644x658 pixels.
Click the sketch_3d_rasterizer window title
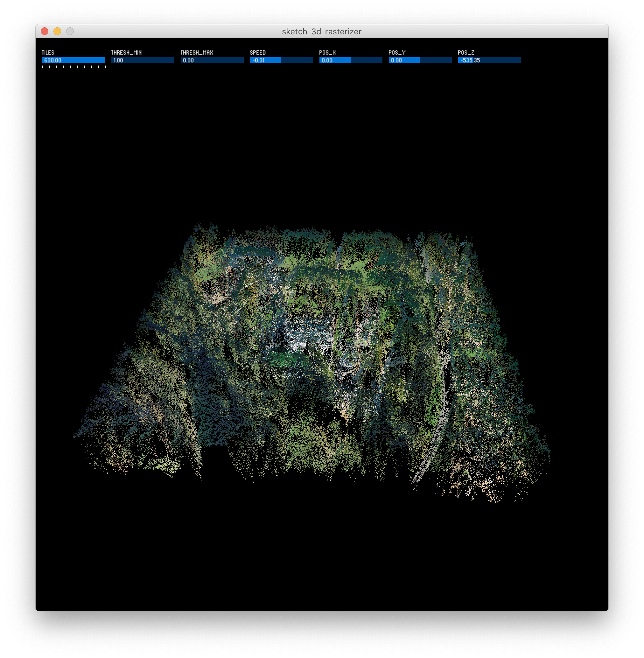[322, 31]
